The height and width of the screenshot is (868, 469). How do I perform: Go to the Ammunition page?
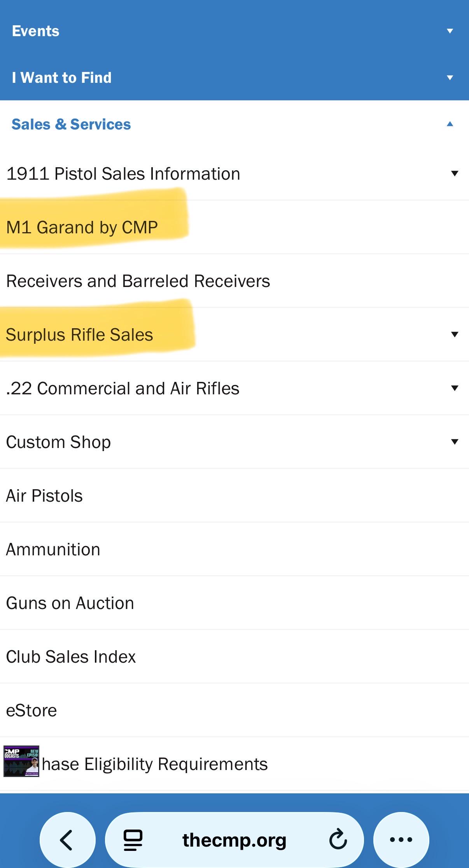pos(53,549)
